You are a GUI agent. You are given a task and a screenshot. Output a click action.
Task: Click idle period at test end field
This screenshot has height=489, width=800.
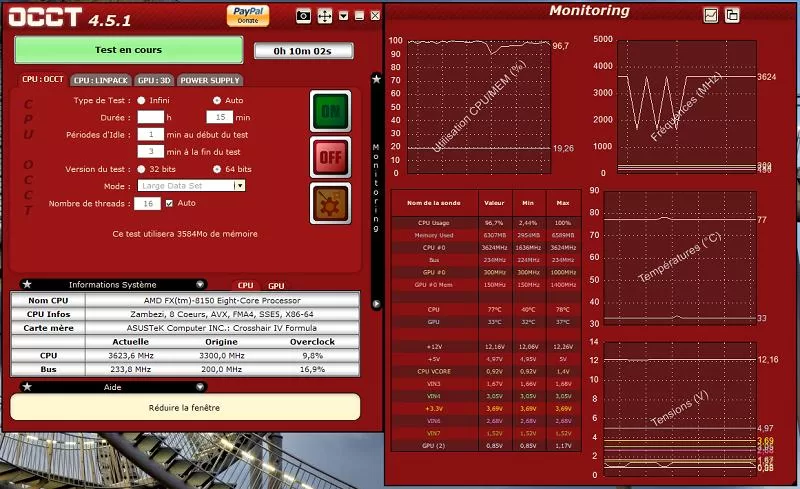[151, 152]
